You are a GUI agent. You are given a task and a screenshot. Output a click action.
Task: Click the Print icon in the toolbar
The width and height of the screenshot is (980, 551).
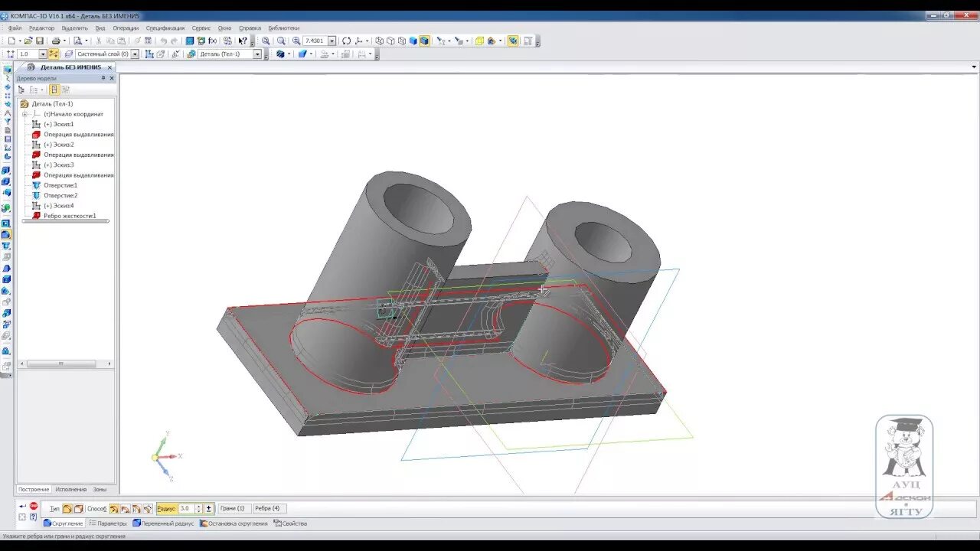(x=56, y=41)
